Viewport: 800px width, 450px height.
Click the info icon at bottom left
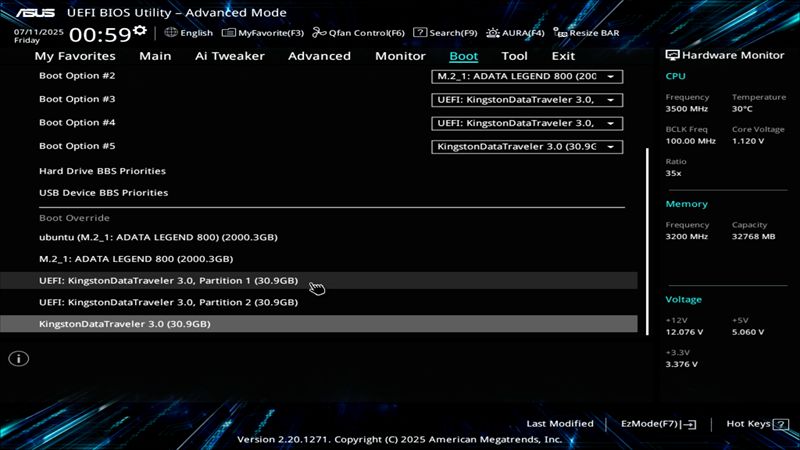tap(18, 358)
